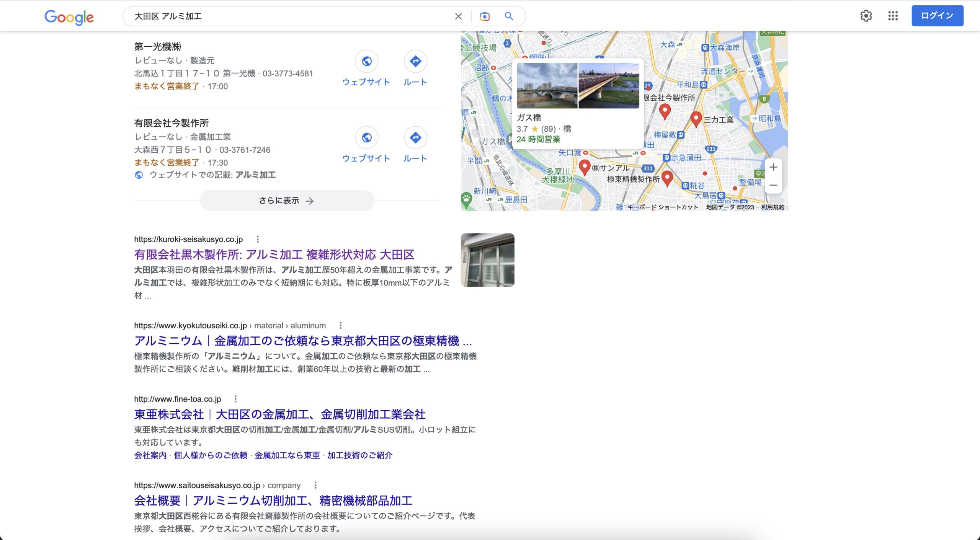Open the 第一光機㈱ listing title
Screen dimensions: 980x540
click(157, 47)
